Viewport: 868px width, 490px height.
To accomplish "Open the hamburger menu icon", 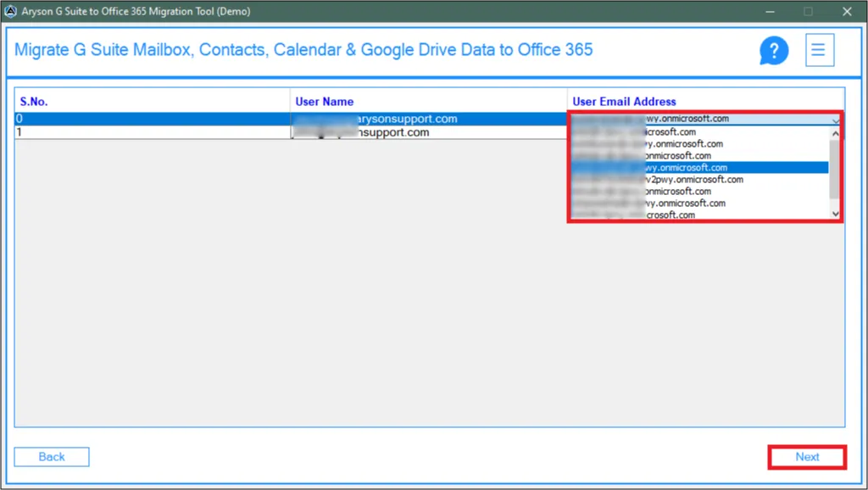I will coord(819,50).
